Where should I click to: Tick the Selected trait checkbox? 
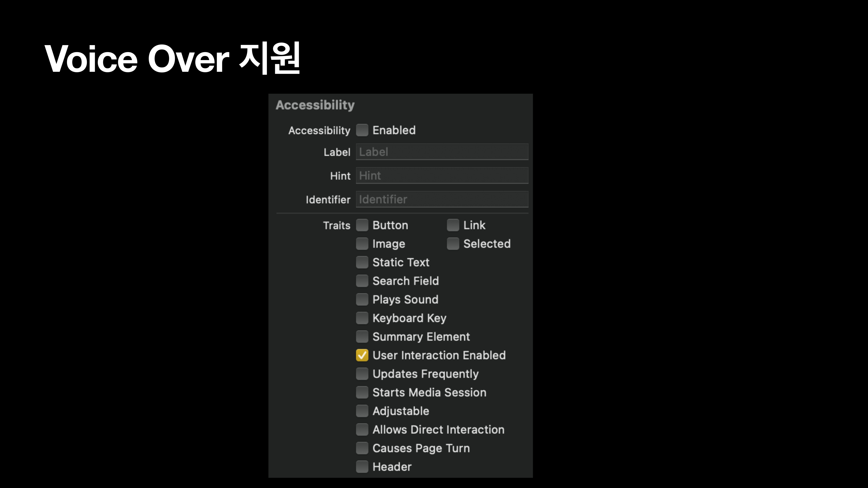click(452, 244)
